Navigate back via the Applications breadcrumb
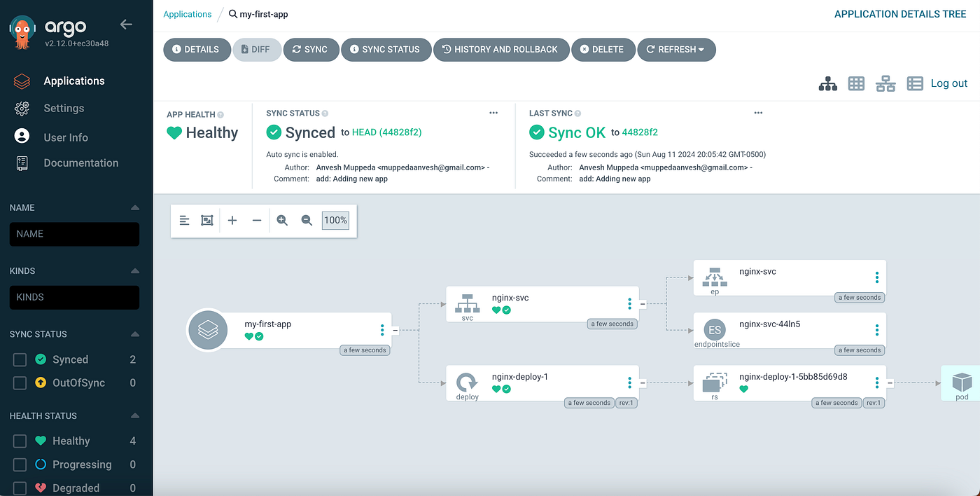 (x=187, y=13)
